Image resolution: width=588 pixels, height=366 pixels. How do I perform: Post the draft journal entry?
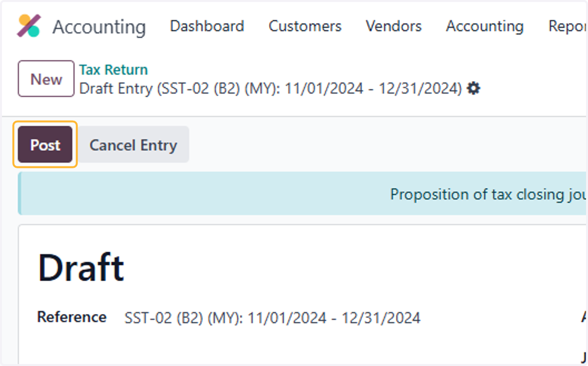pyautogui.click(x=45, y=145)
